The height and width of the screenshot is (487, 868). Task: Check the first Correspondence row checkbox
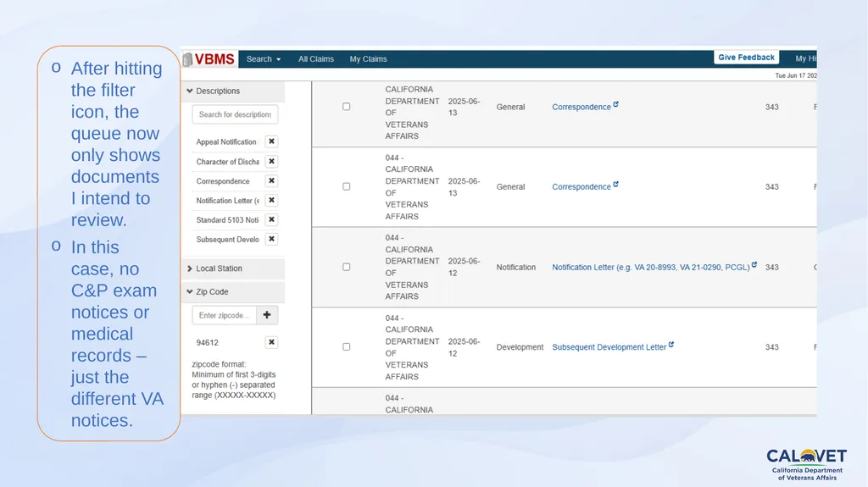coord(347,107)
